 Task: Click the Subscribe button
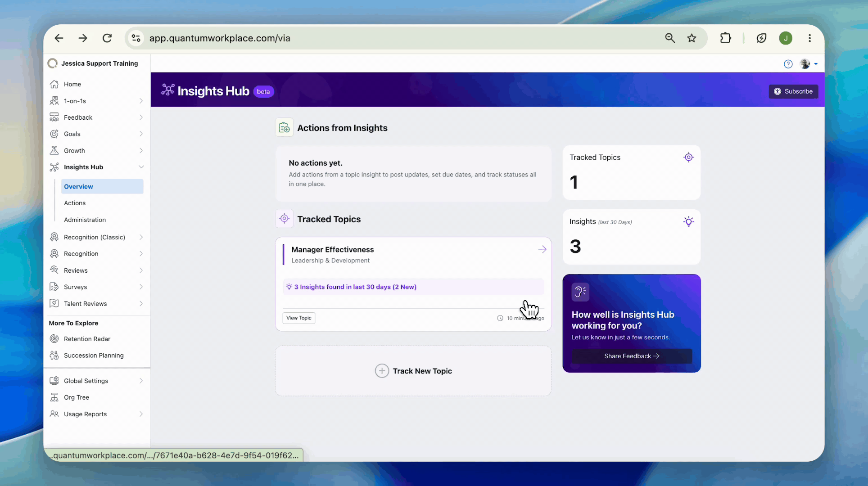point(793,91)
